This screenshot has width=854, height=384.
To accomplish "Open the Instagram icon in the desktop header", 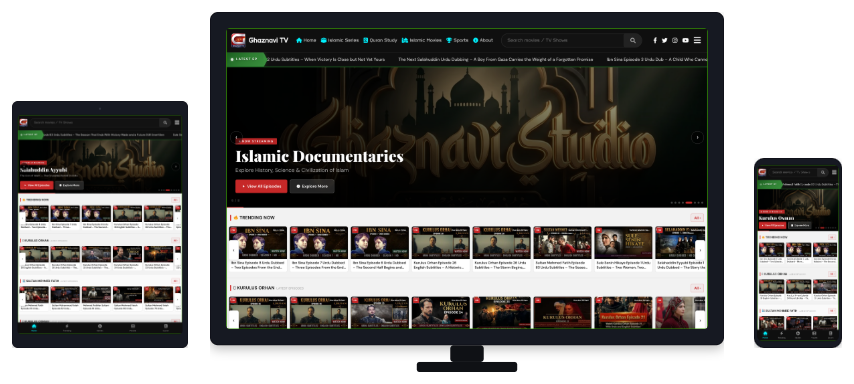I will coord(675,40).
